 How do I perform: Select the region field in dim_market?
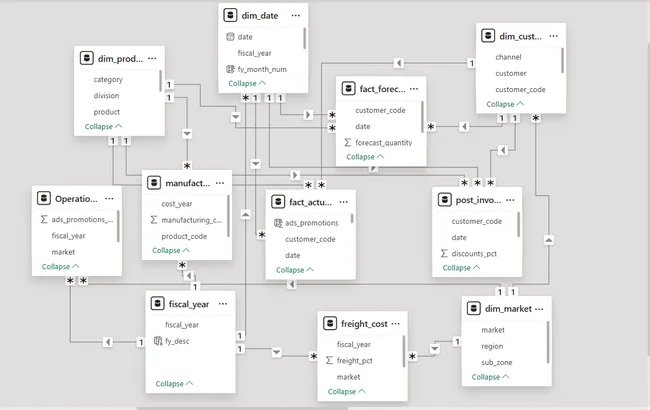(492, 346)
